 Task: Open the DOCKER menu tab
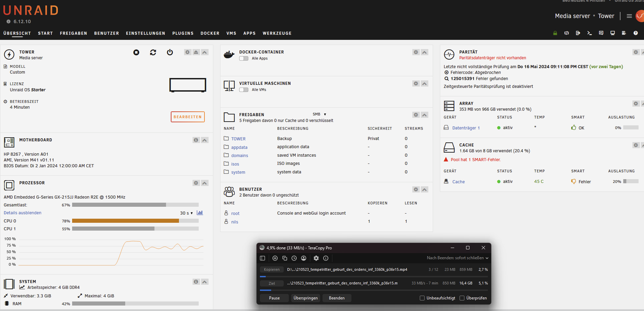(x=210, y=33)
